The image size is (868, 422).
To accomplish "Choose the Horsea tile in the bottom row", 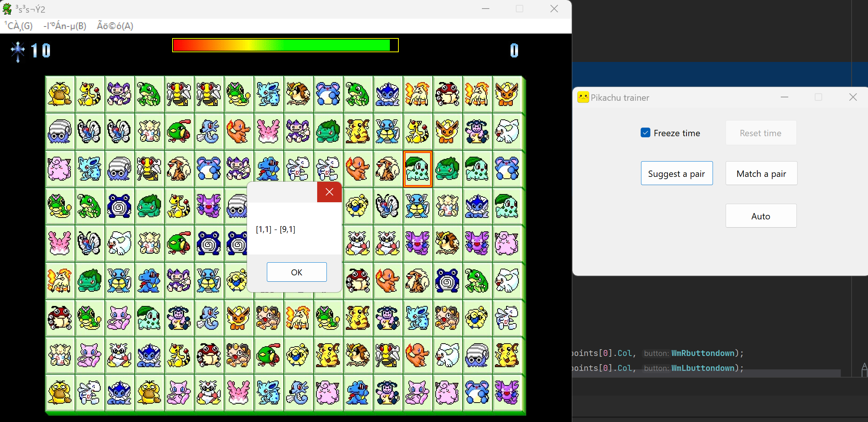I will pyautogui.click(x=298, y=393).
